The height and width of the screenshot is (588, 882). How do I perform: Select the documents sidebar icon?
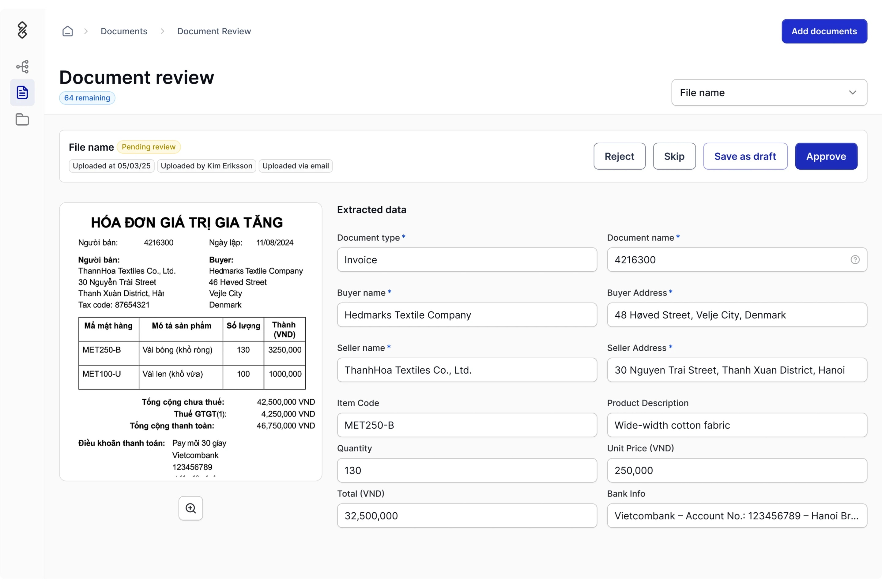point(22,92)
